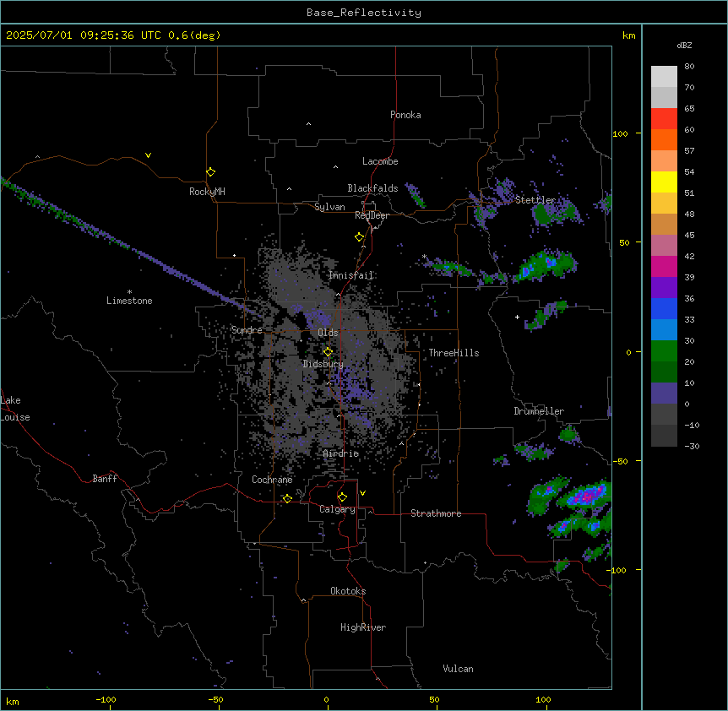
Task: Click the 80 value in the dBZ legend
Action: 689,67
